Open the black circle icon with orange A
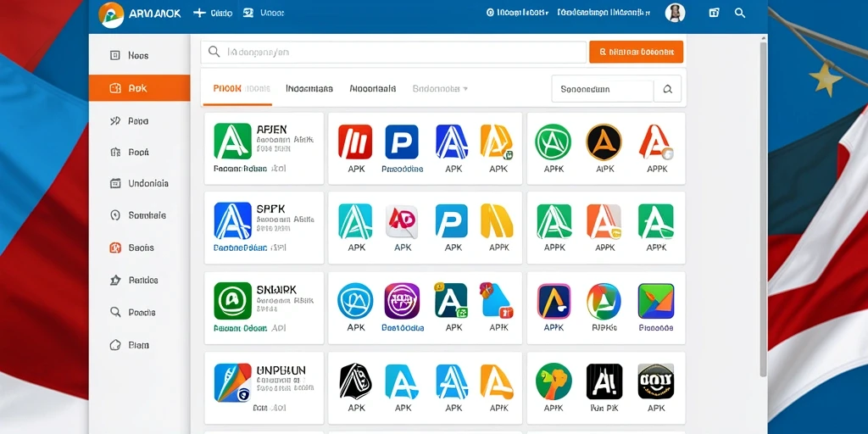Screen dimensions: 868x434 (x=604, y=142)
